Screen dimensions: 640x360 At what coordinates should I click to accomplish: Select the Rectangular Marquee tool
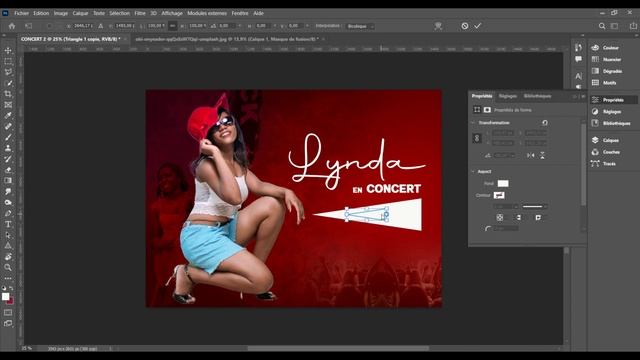(8, 62)
